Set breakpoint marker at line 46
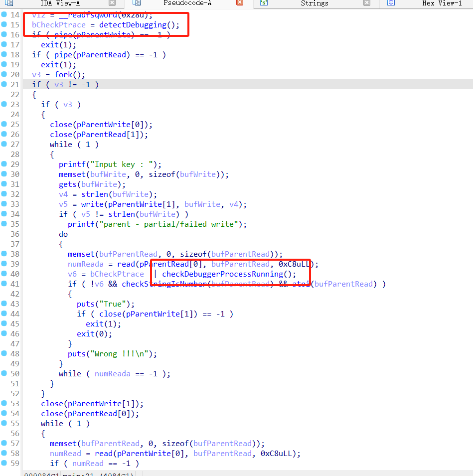473x476 pixels. 4,333
